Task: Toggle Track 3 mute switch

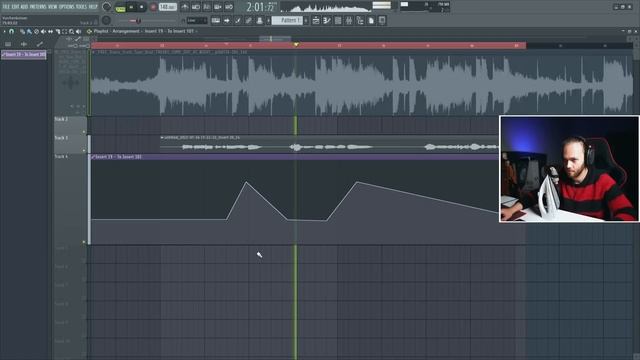Action: [84, 151]
